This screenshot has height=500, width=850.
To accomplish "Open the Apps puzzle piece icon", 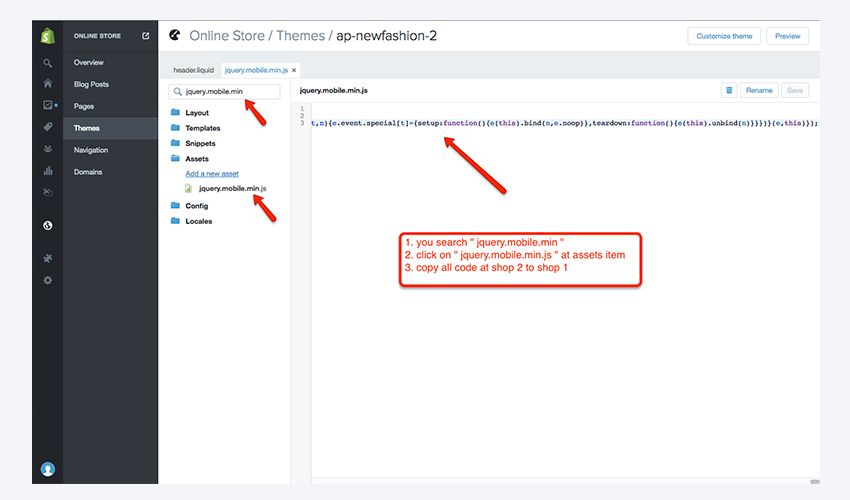I will coord(48,258).
